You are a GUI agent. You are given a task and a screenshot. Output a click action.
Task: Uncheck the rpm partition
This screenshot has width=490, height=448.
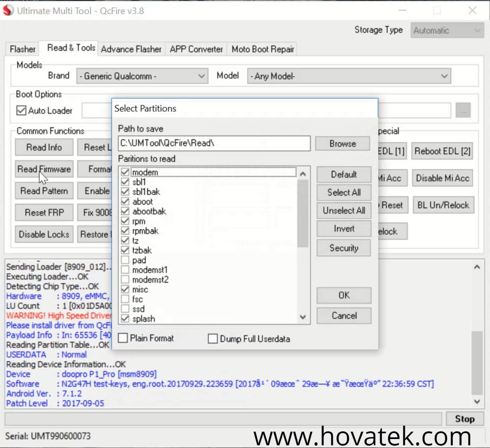coord(125,221)
